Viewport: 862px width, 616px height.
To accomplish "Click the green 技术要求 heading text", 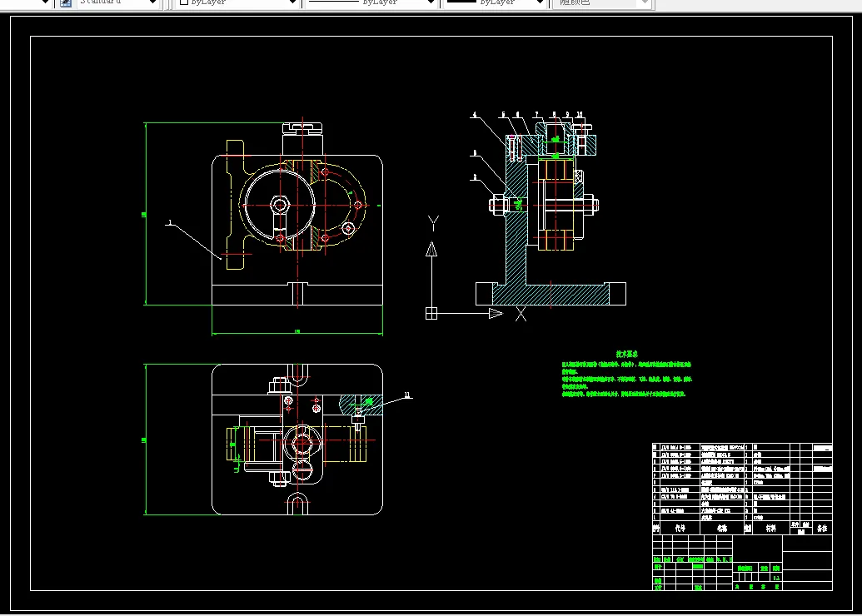I will pyautogui.click(x=626, y=354).
